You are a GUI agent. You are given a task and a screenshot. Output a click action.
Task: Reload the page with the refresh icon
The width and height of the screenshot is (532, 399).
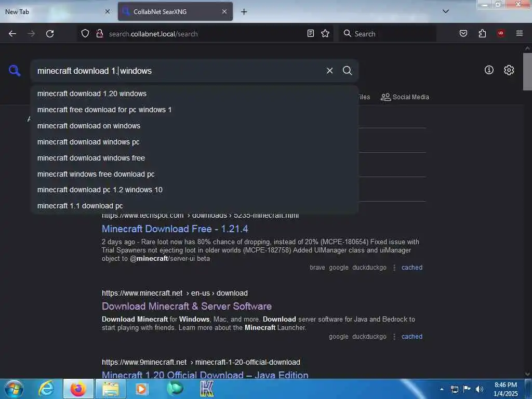point(50,34)
